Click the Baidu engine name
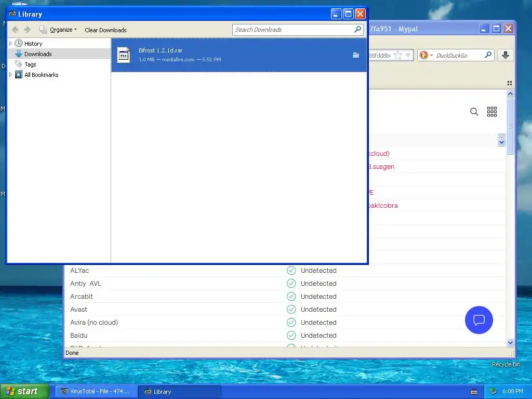Screen dimensions: 532x399 79,335
